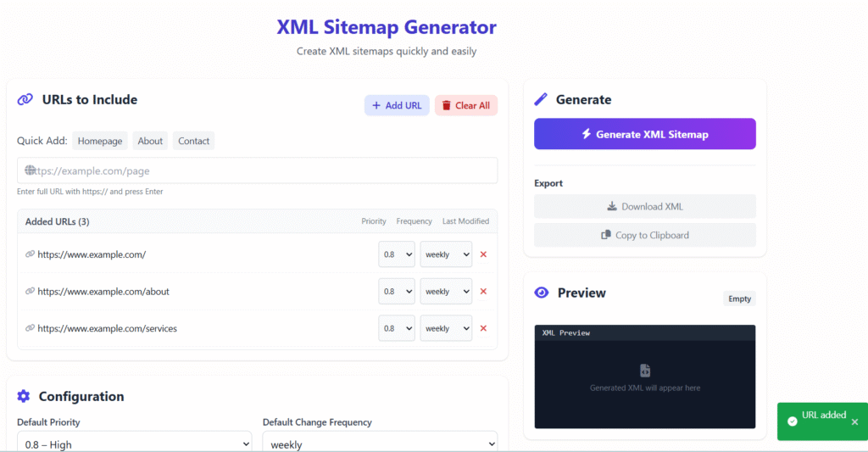Dismiss the URL added notification
This screenshot has height=452, width=868.
(854, 422)
